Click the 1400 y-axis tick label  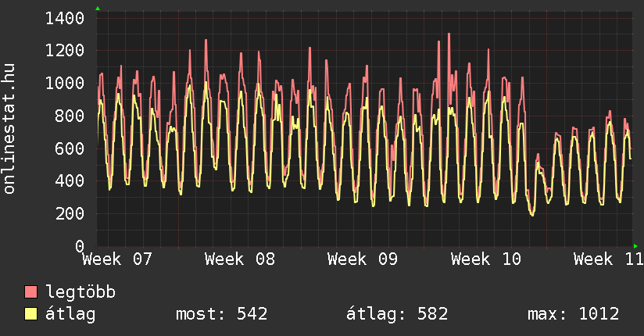pos(60,18)
